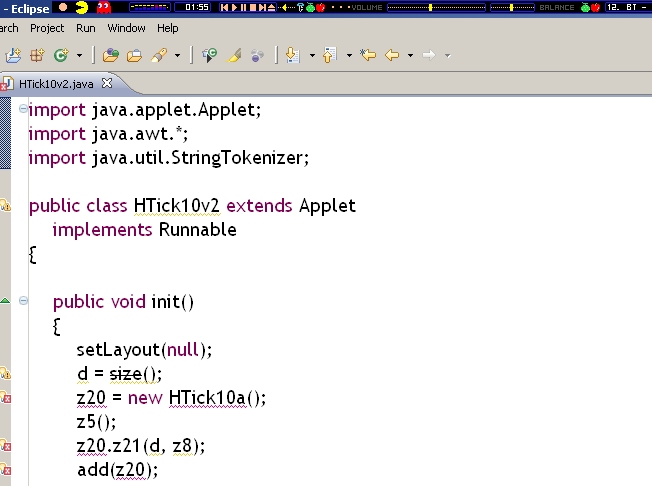Click the Previous Annotation up-arrow icon
The height and width of the screenshot is (486, 652).
(x=330, y=55)
